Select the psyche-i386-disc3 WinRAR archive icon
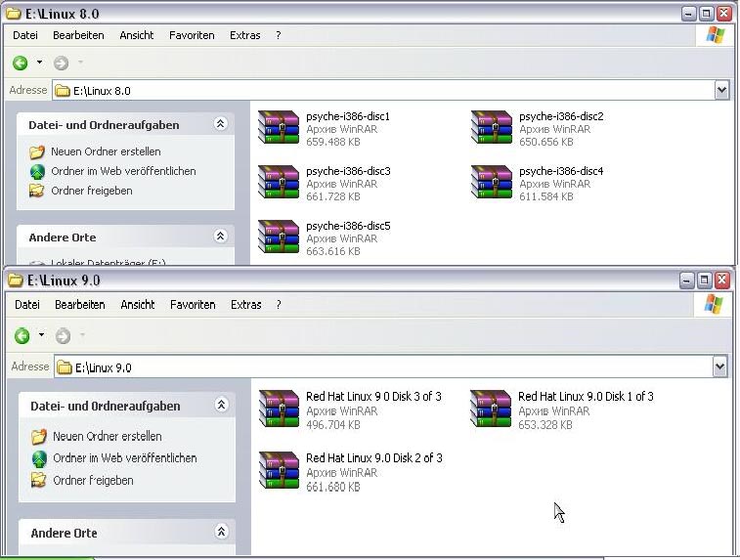The width and height of the screenshot is (740, 560). 279,182
